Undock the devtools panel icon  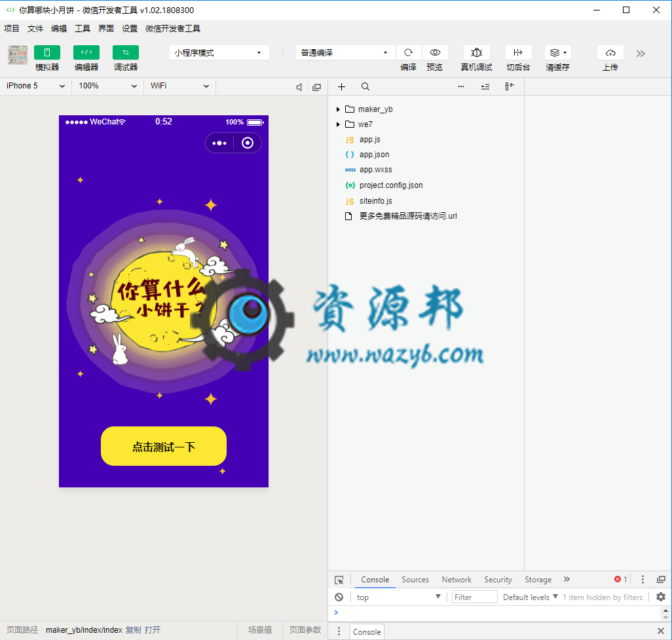pos(662,580)
